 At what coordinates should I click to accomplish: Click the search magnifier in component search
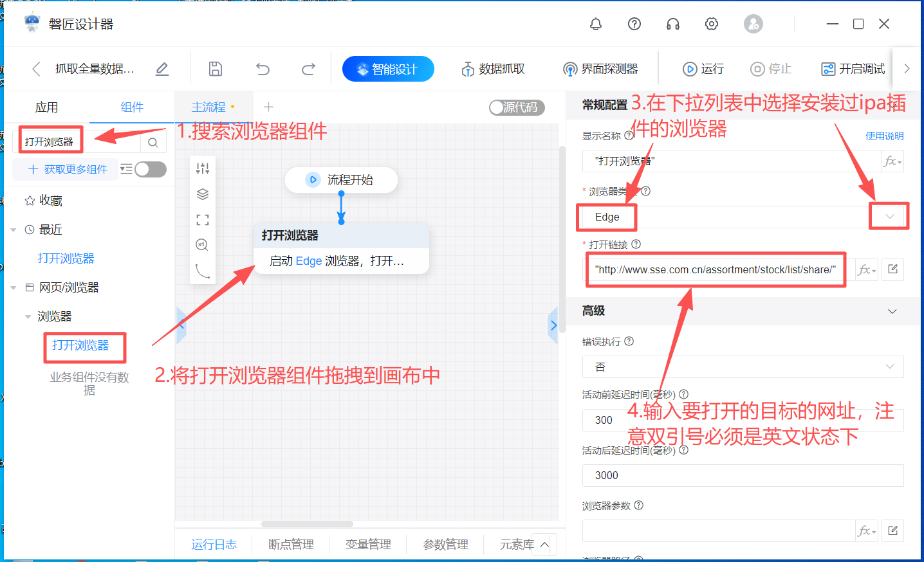tap(153, 143)
